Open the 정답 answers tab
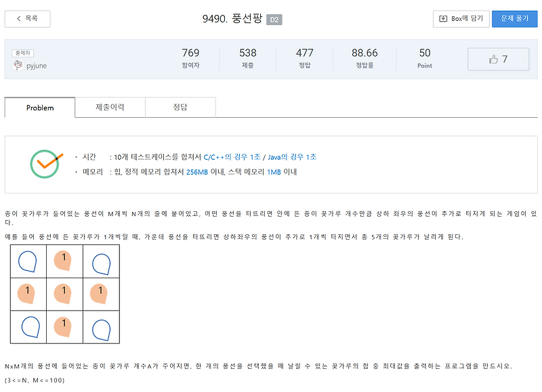 tap(180, 107)
